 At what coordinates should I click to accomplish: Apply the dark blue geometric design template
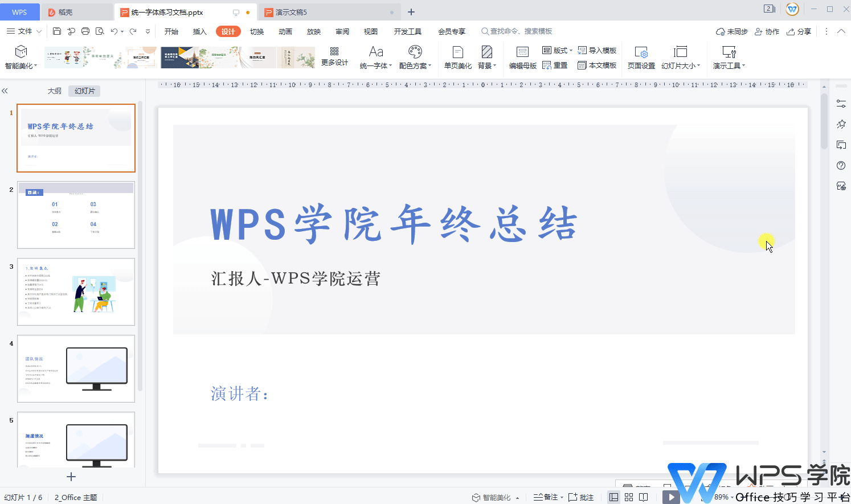click(x=179, y=58)
